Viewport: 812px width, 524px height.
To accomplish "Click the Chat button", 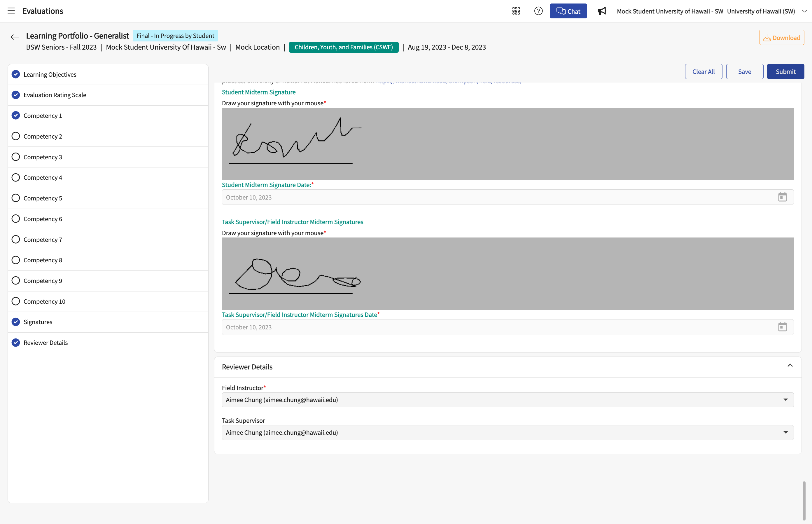I will tap(568, 11).
